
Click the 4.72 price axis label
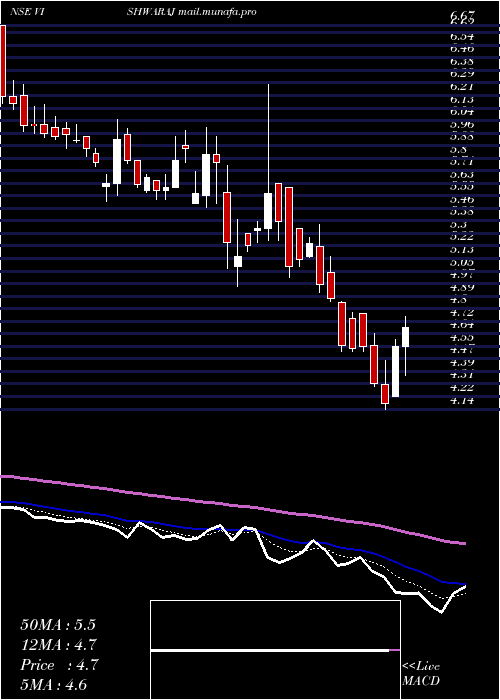[461, 312]
